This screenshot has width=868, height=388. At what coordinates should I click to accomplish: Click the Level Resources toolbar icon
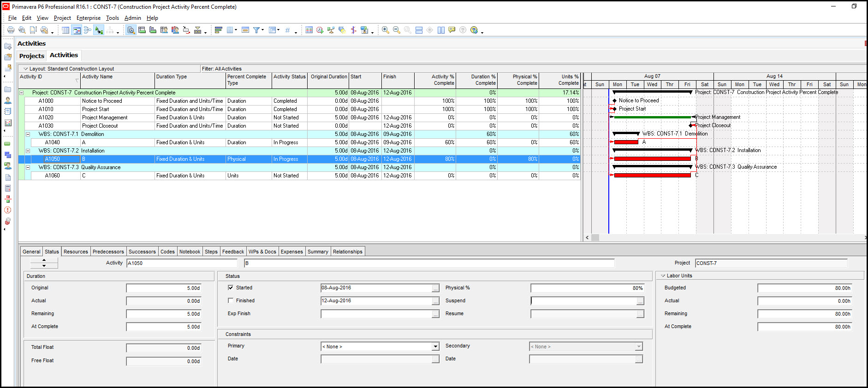pos(331,30)
